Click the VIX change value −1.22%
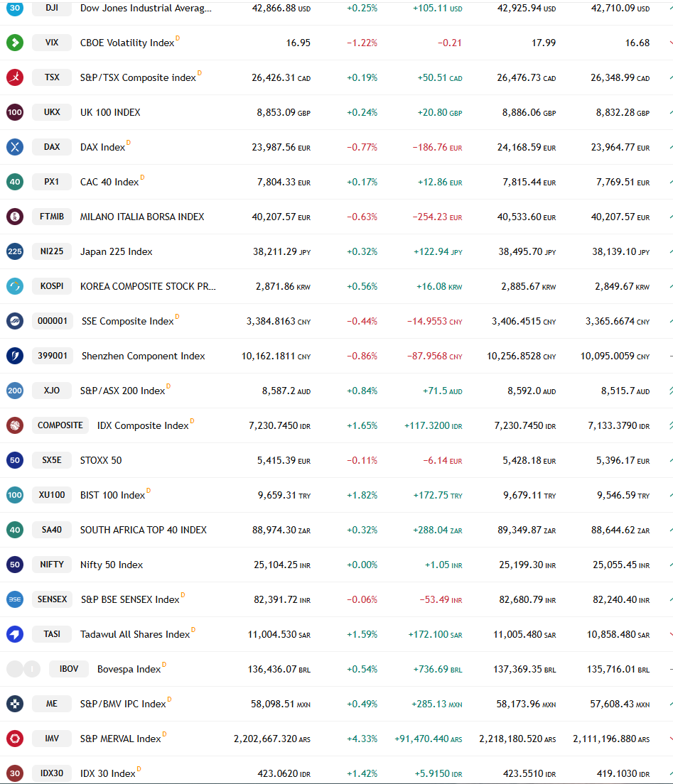The width and height of the screenshot is (673, 784). 362,43
